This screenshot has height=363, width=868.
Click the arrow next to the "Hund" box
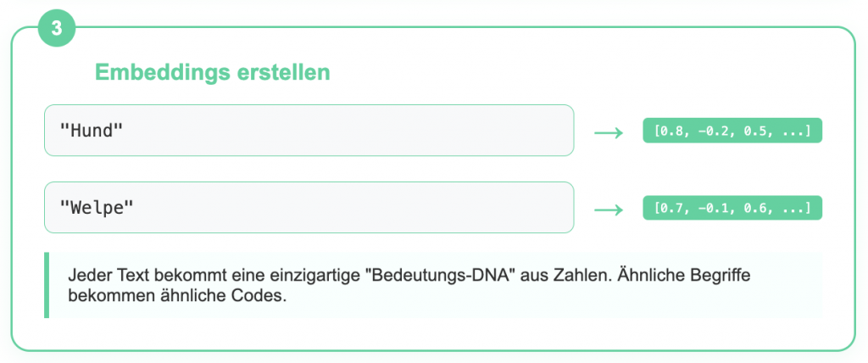(x=608, y=132)
